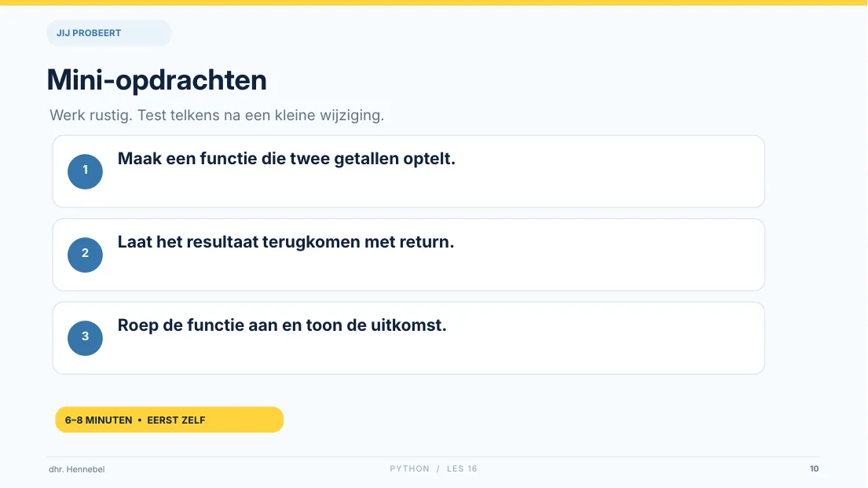Select the 'JIJ PROBEERT' badge
The width and height of the screenshot is (868, 488).
click(109, 33)
